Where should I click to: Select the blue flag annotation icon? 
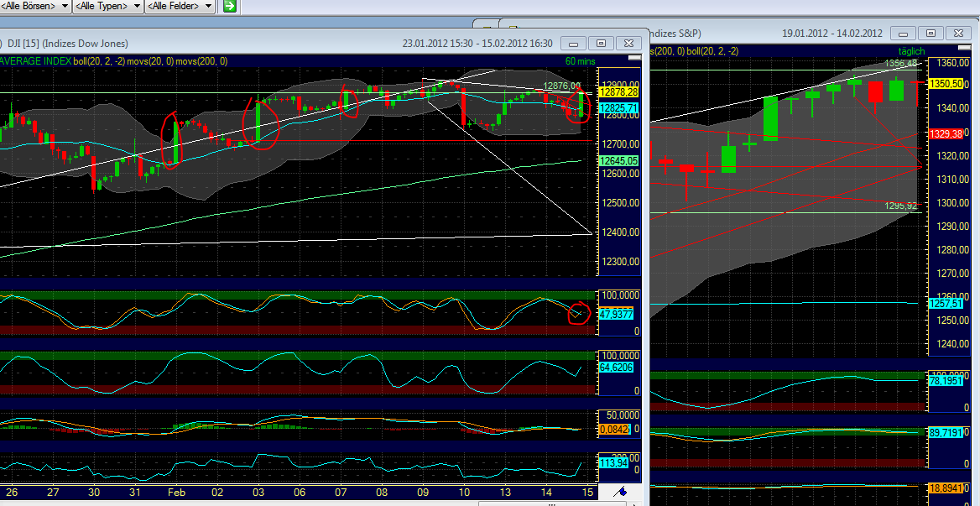click(621, 493)
